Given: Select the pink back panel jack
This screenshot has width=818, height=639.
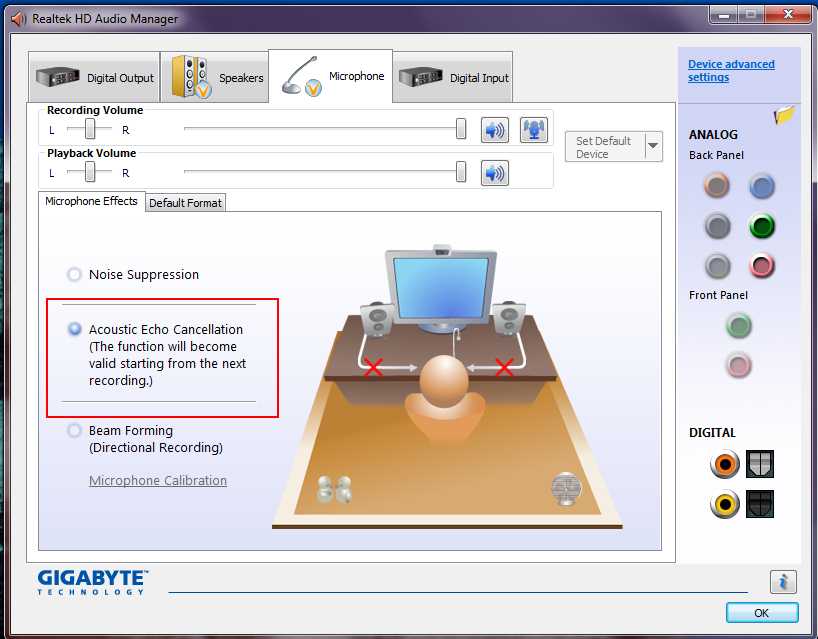Looking at the screenshot, I should pyautogui.click(x=762, y=266).
